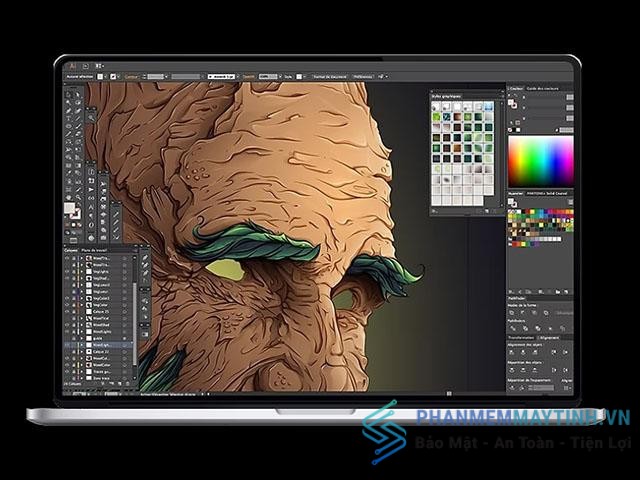Expand the WoodColor layer arrow
This screenshot has width=640, height=480.
point(82,364)
